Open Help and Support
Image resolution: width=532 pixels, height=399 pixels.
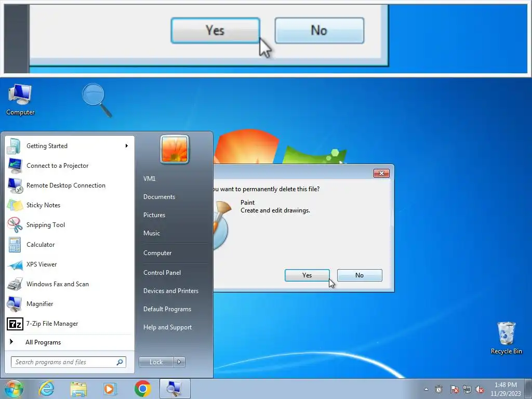click(x=167, y=327)
